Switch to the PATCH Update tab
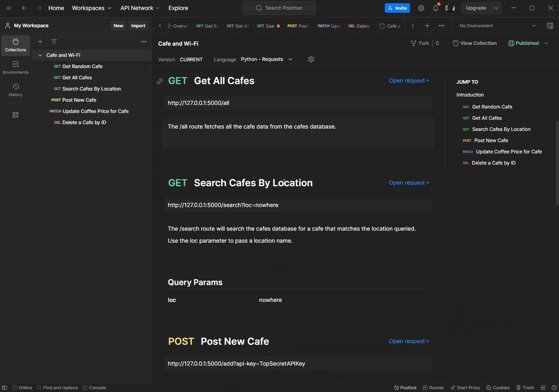Image resolution: width=559 pixels, height=392 pixels. (x=329, y=26)
